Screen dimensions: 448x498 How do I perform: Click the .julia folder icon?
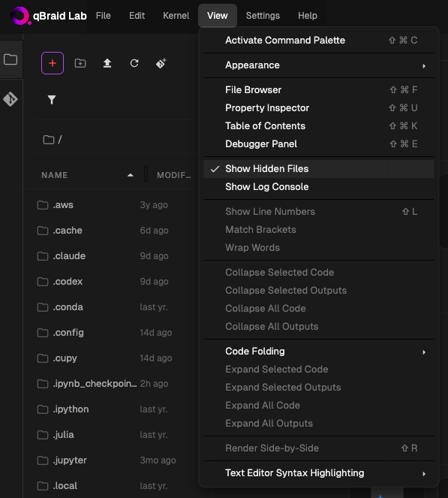tap(43, 435)
